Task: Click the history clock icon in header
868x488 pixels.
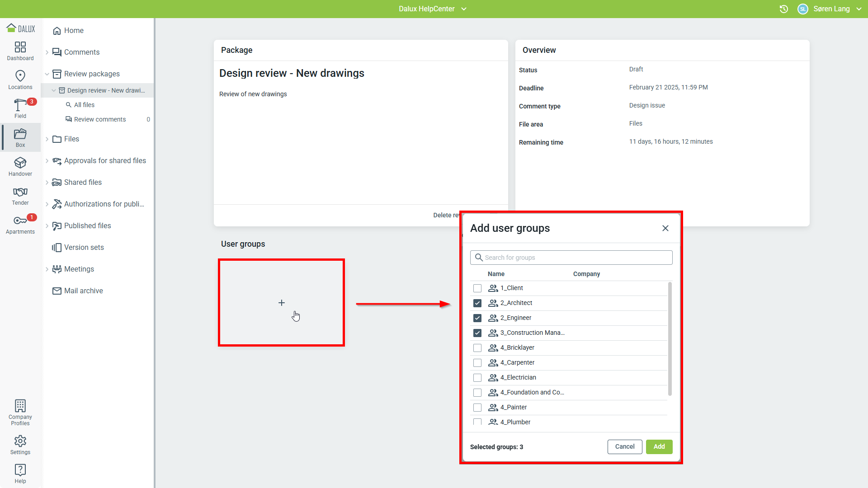Action: (784, 9)
